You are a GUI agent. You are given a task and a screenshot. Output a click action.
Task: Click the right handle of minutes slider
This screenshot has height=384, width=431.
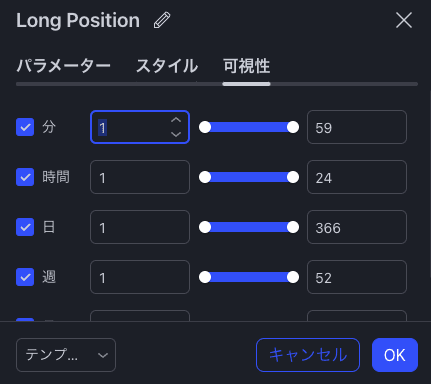coord(293,127)
